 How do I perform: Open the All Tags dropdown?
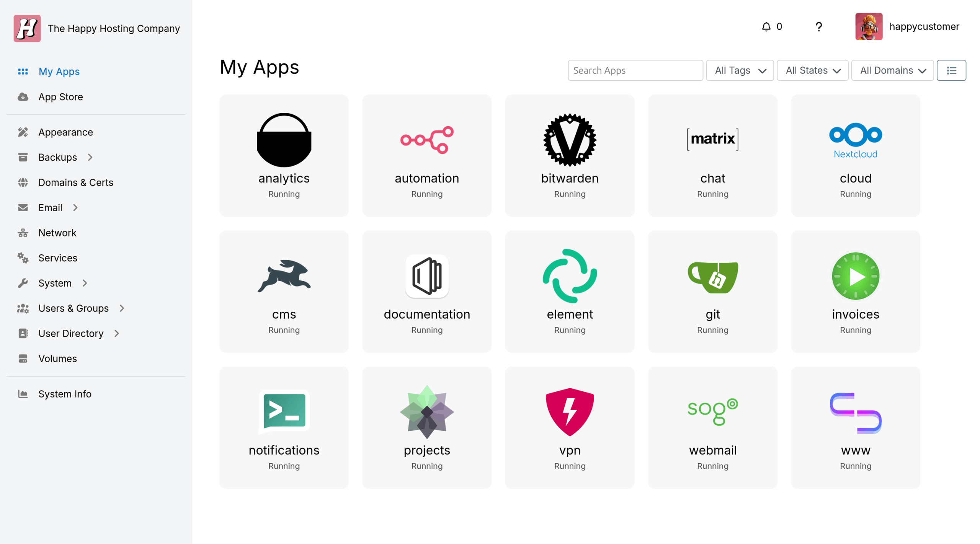739,70
